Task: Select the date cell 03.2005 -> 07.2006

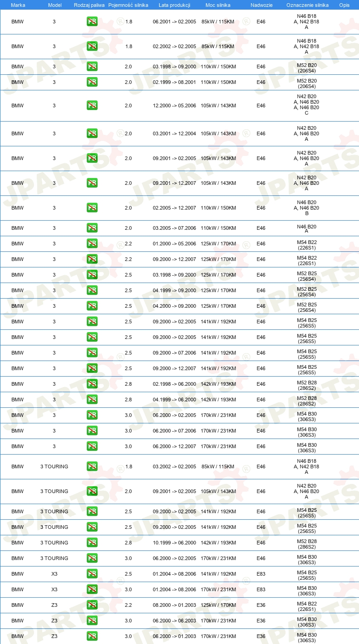Action: click(174, 228)
